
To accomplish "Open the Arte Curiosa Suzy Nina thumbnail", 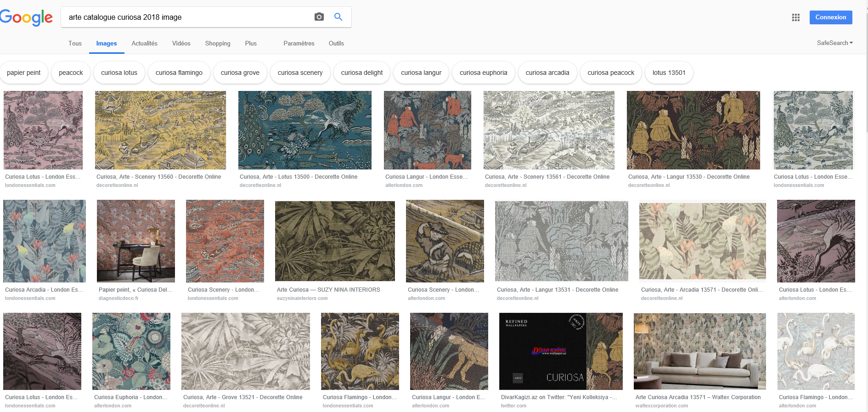I will point(335,241).
